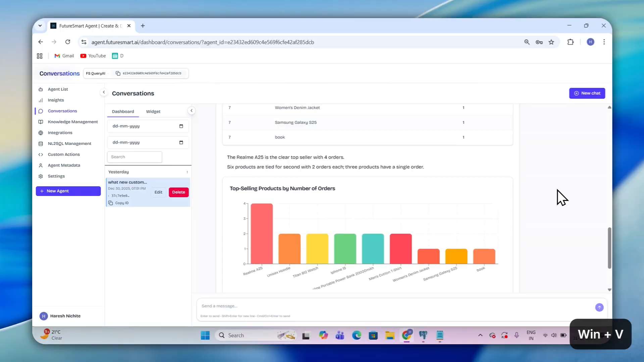The image size is (644, 362).
Task: Click the red Realme A25 bar in chart
Action: tap(261, 234)
